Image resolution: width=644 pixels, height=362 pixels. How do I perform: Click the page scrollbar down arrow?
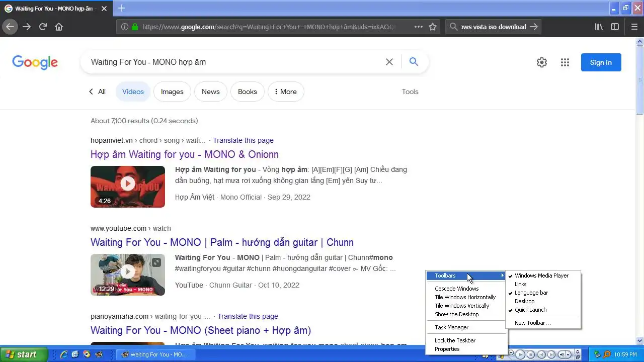click(640, 340)
